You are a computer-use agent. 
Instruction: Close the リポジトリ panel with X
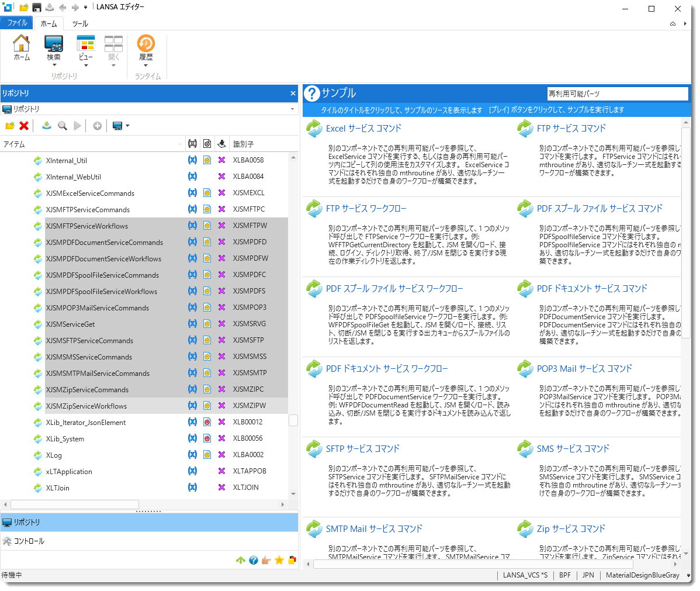(293, 94)
